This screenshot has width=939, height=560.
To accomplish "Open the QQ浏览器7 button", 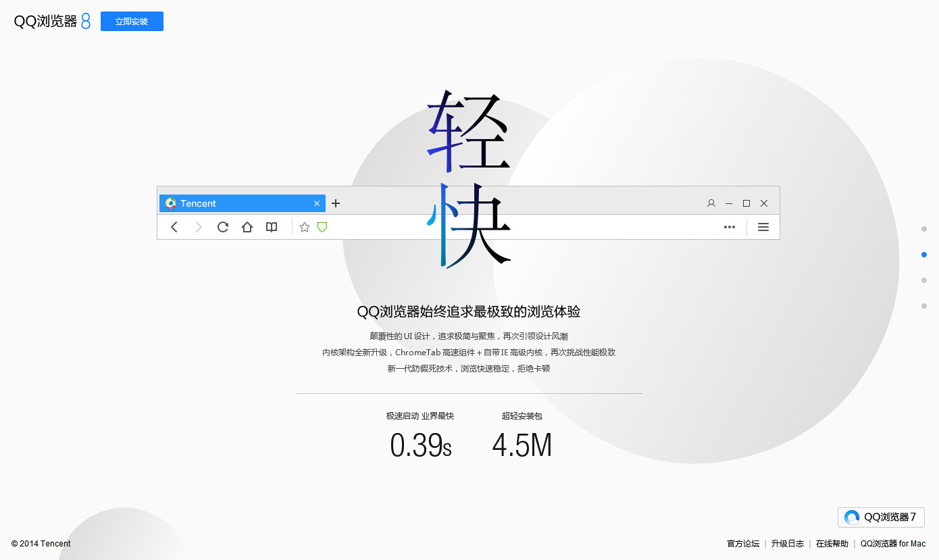I will pyautogui.click(x=881, y=517).
